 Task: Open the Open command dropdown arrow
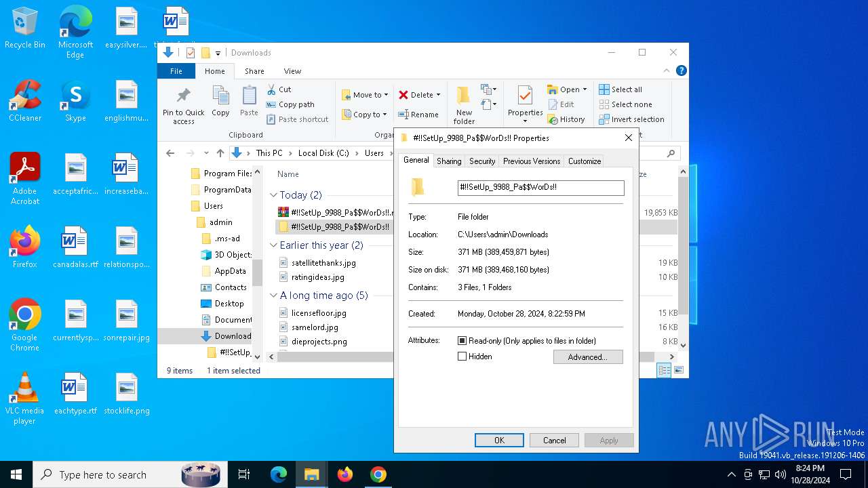tap(585, 89)
